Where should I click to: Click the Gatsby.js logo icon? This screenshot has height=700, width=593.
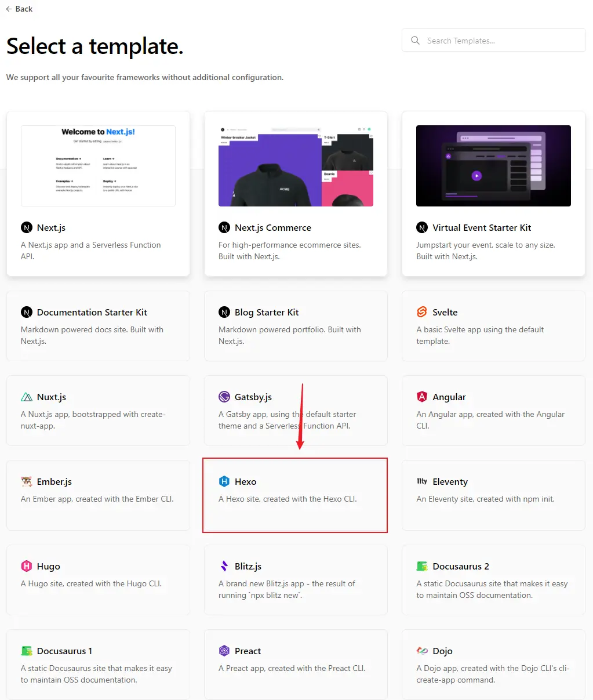point(224,397)
